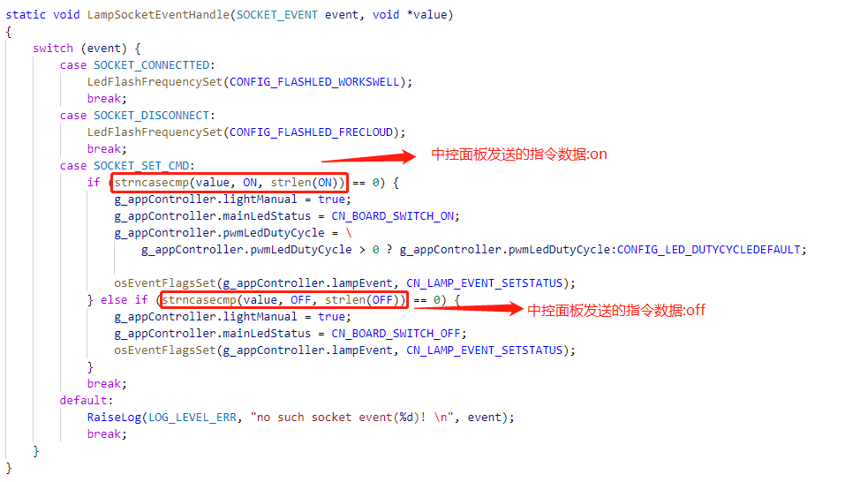Click the switch keyword
Image resolution: width=868 pixels, height=482 pixels.
point(53,49)
